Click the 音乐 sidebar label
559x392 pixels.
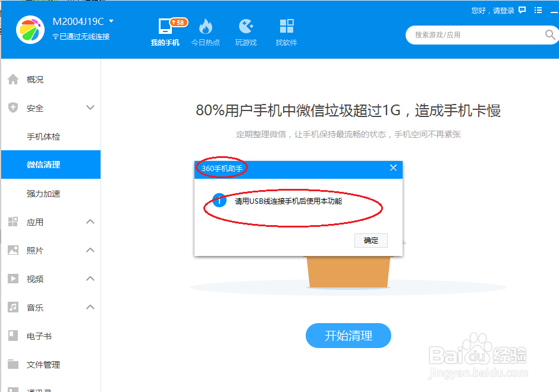coord(35,308)
